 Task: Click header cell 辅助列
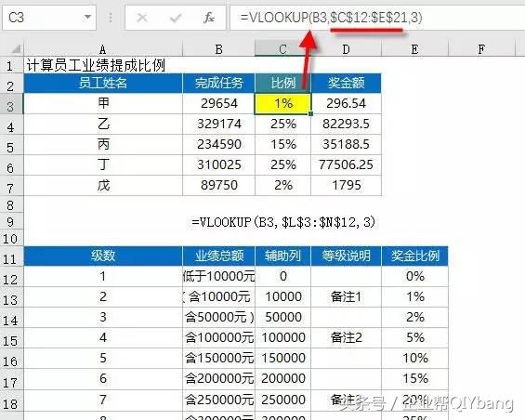pyautogui.click(x=282, y=256)
